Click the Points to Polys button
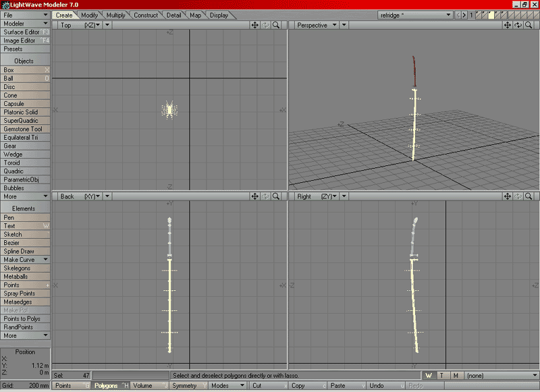The height and width of the screenshot is (392, 540). [25, 318]
